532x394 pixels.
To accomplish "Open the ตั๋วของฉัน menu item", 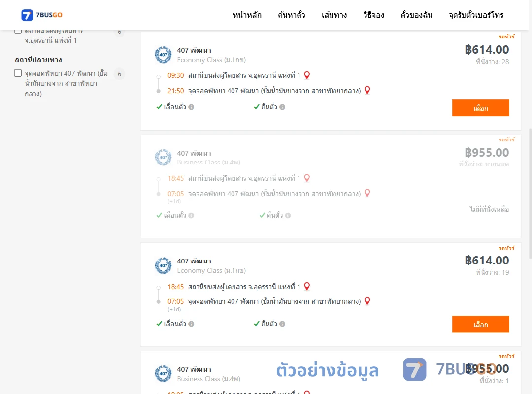I will pyautogui.click(x=416, y=15).
